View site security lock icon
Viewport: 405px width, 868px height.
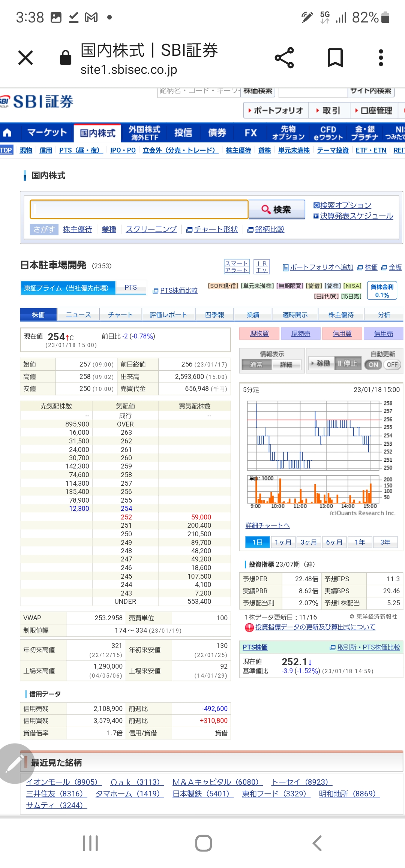pyautogui.click(x=66, y=58)
